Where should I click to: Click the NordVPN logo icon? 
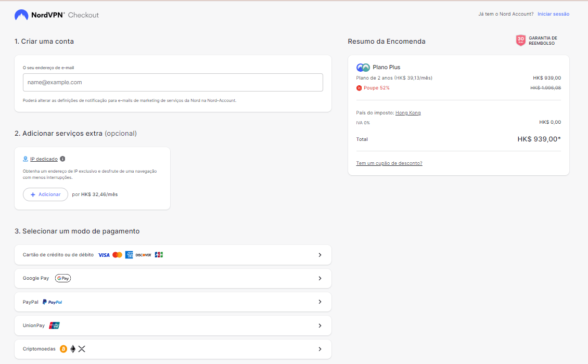(x=21, y=15)
